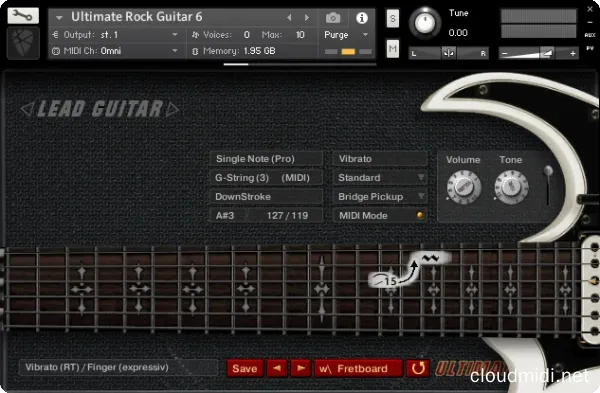The image size is (600, 393).
Task: Go to next instrument preset arrow
Action: [307, 18]
